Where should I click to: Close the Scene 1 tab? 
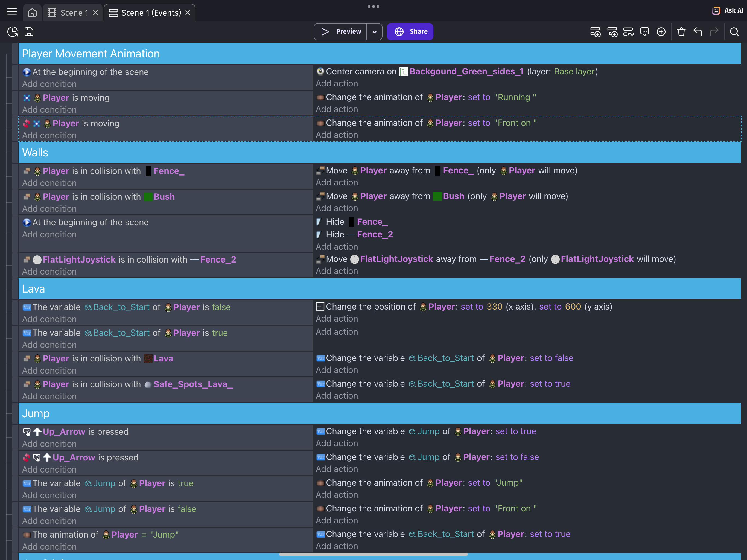pos(96,13)
